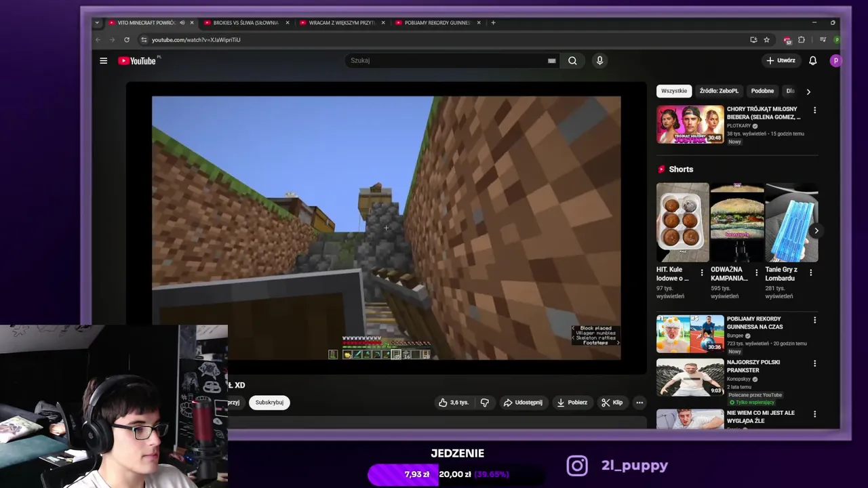
Task: Open the NIE WIEM CO MI JEST thumbnail
Action: [690, 418]
